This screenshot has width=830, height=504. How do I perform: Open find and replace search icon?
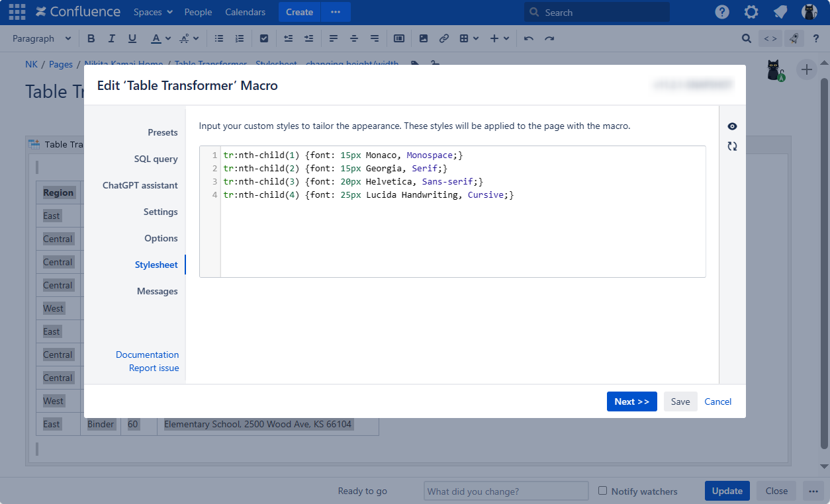click(747, 38)
